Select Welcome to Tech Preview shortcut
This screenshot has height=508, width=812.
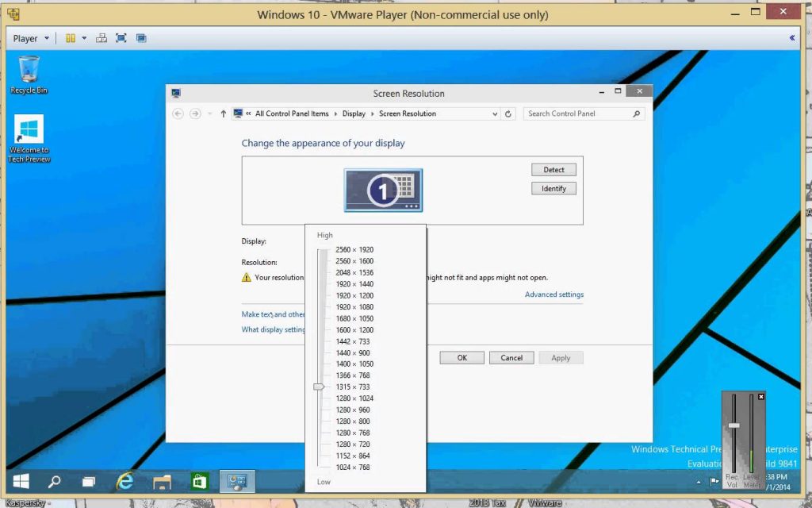pos(29,139)
